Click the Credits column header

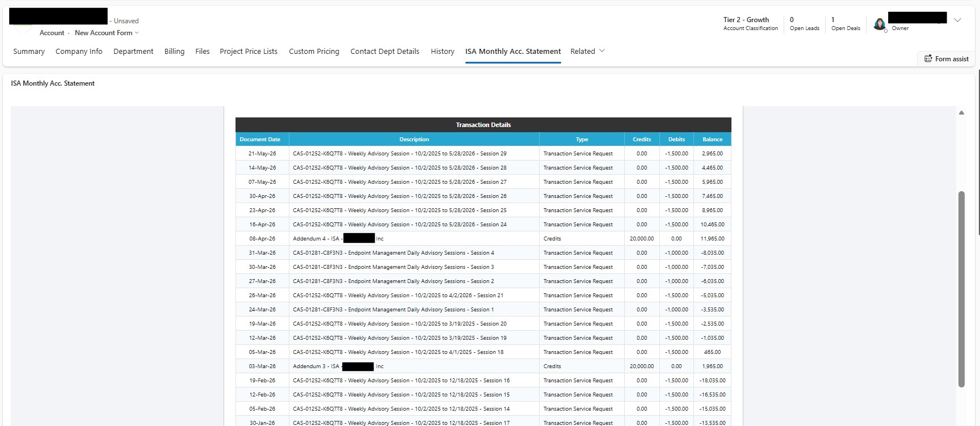(642, 139)
